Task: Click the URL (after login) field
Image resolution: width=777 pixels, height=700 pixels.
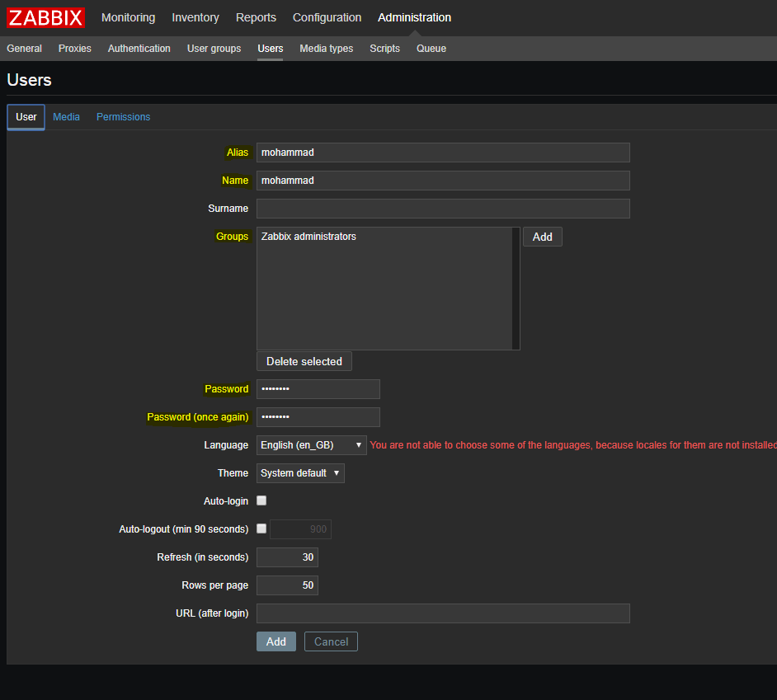Action: (x=443, y=613)
